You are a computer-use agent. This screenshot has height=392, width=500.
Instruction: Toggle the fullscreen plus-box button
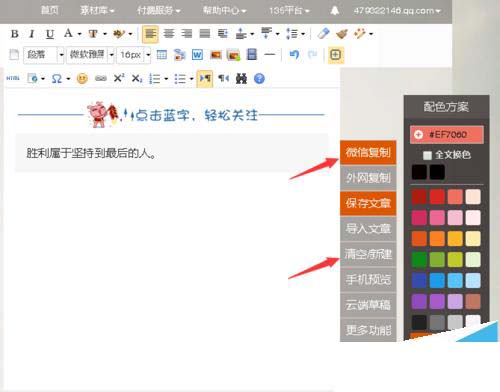(x=335, y=55)
